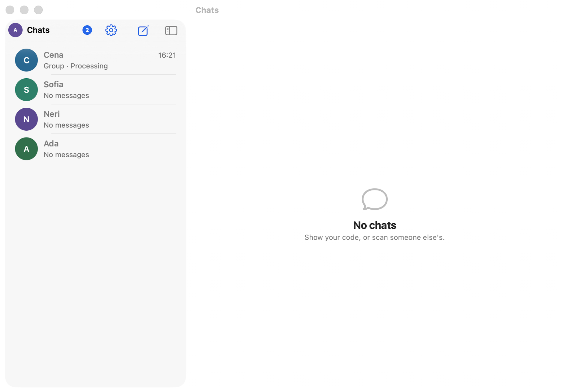Click 'No messages' under Ada

pos(66,155)
